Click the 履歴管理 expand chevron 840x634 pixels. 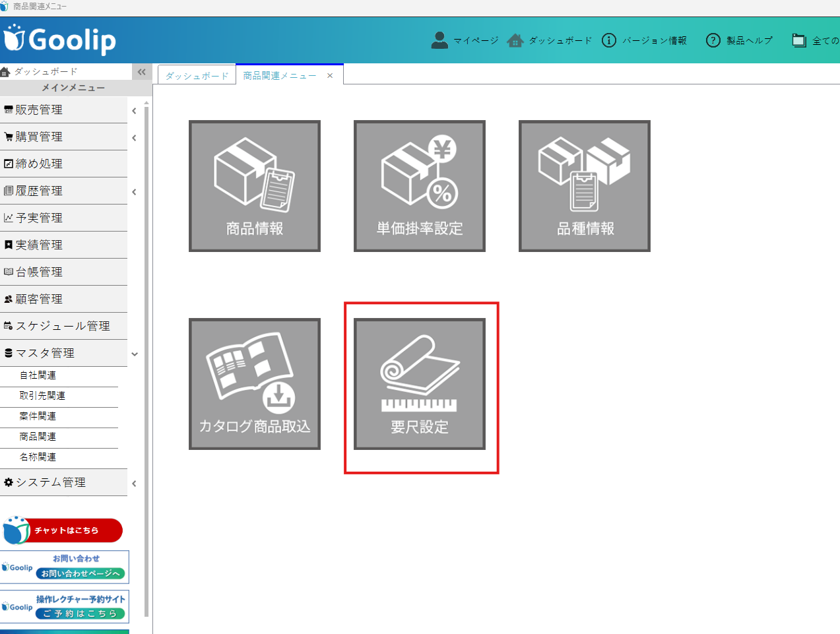tap(134, 192)
